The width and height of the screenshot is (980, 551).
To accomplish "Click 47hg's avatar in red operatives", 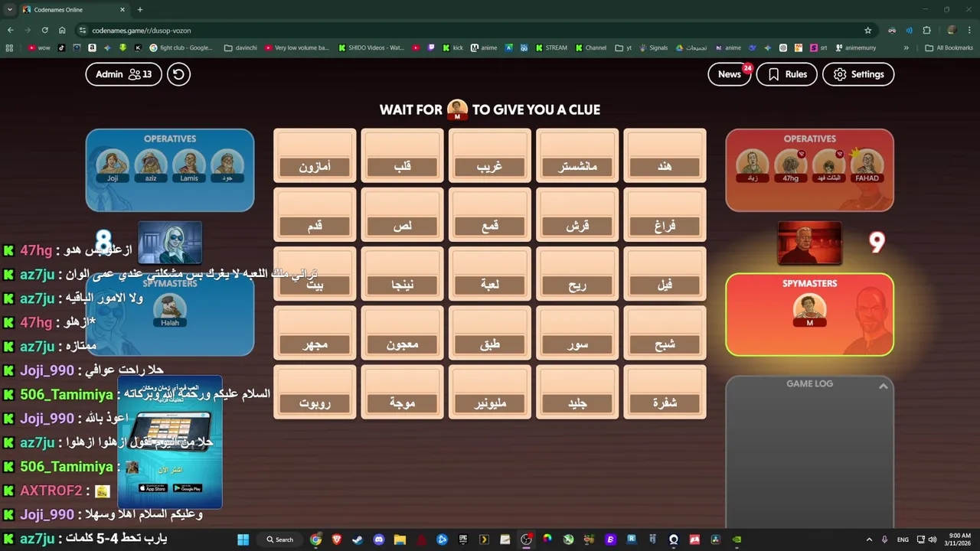I will point(791,163).
